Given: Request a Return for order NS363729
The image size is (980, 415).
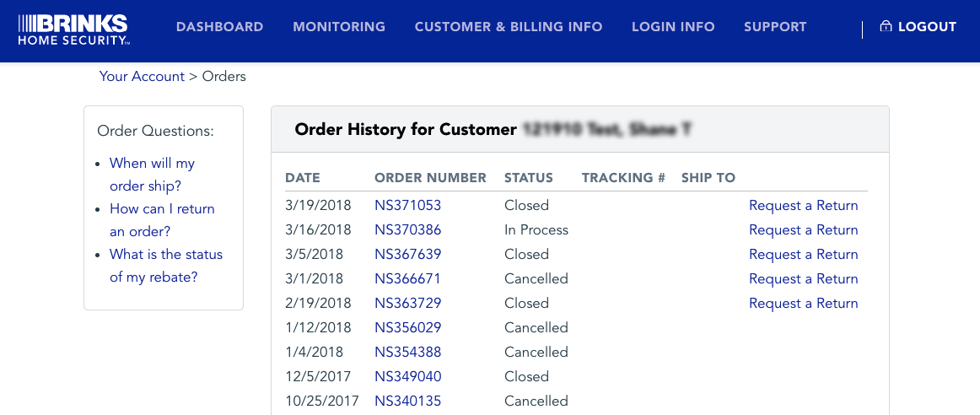Looking at the screenshot, I should 803,303.
